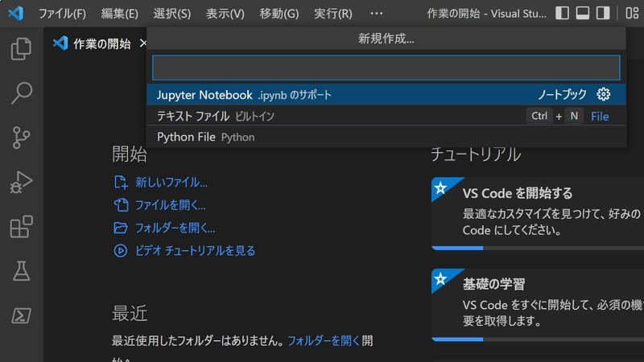The height and width of the screenshot is (362, 644).
Task: Open the Explorer view in activity bar
Action: pyautogui.click(x=21, y=49)
